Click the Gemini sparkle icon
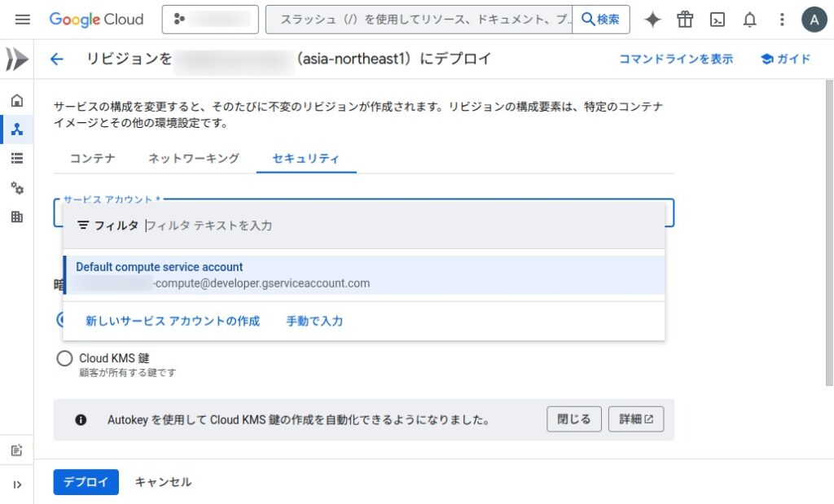 pyautogui.click(x=652, y=20)
